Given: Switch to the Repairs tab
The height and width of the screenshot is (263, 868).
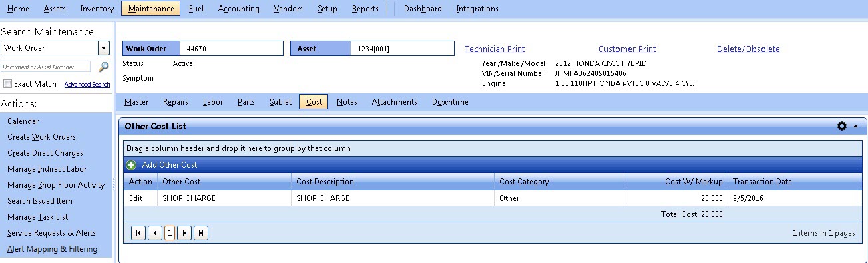Looking at the screenshot, I should (x=176, y=102).
